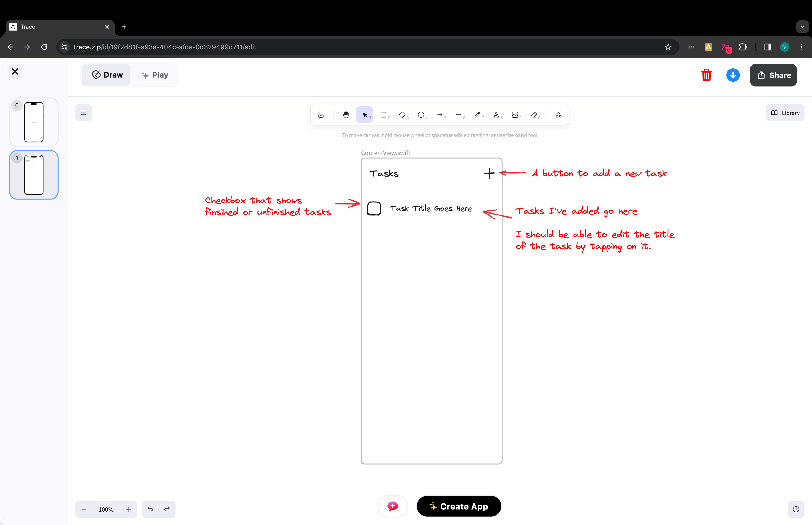812x525 pixels.
Task: Select the Hand tool
Action: pyautogui.click(x=346, y=114)
